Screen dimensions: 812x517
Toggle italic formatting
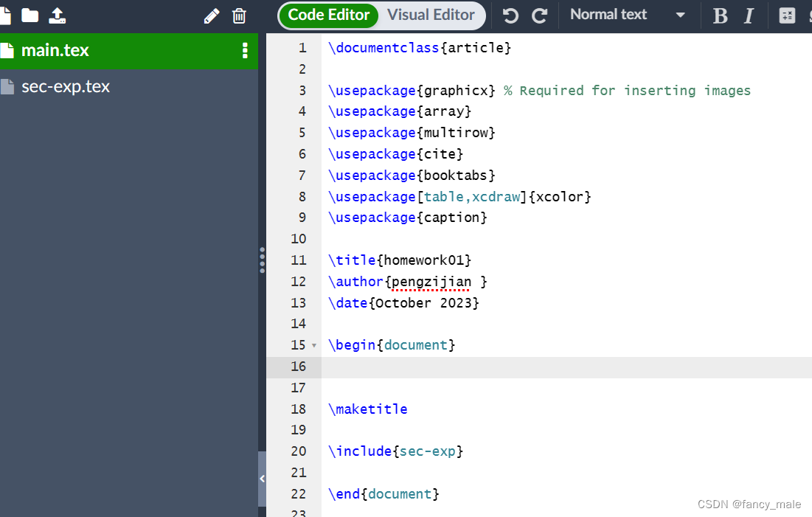point(749,16)
